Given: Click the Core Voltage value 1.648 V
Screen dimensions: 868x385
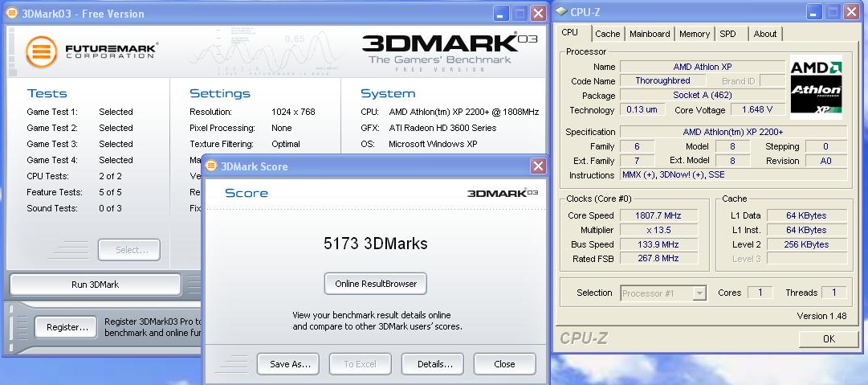Looking at the screenshot, I should (758, 109).
